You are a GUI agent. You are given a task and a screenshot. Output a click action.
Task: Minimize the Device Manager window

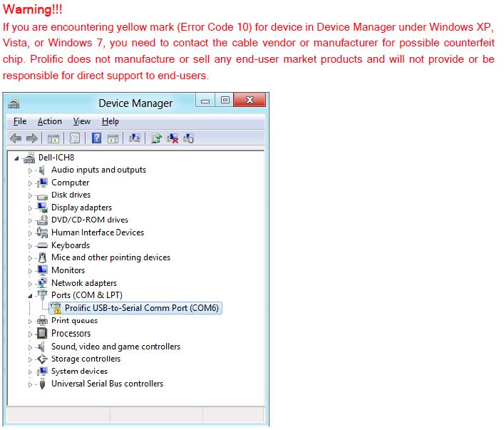pyautogui.click(x=205, y=101)
